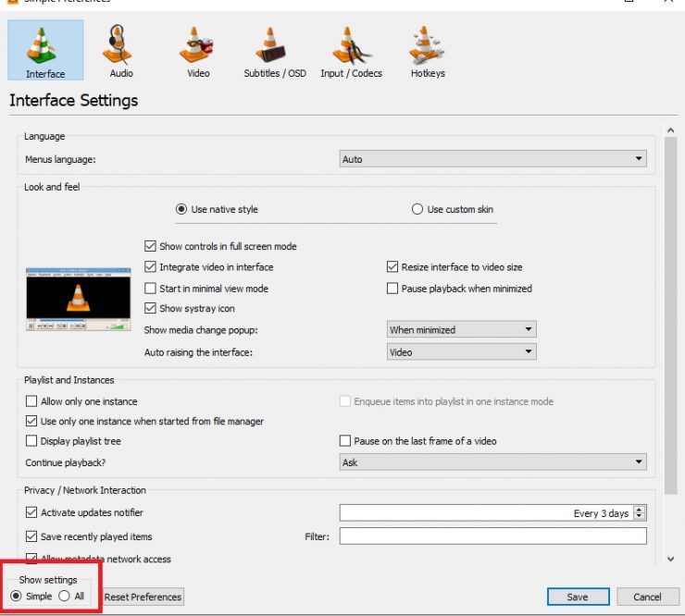Click the scroll-down arrow of settings panel

(x=670, y=559)
